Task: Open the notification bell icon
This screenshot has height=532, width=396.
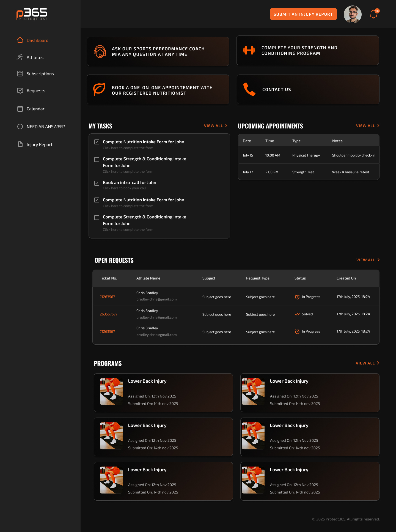Action: [373, 14]
